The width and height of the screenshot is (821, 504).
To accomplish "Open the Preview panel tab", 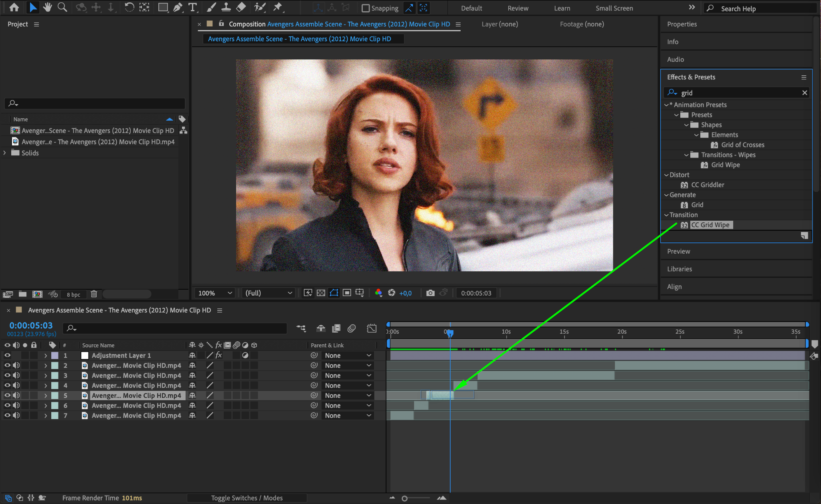I will click(x=678, y=251).
